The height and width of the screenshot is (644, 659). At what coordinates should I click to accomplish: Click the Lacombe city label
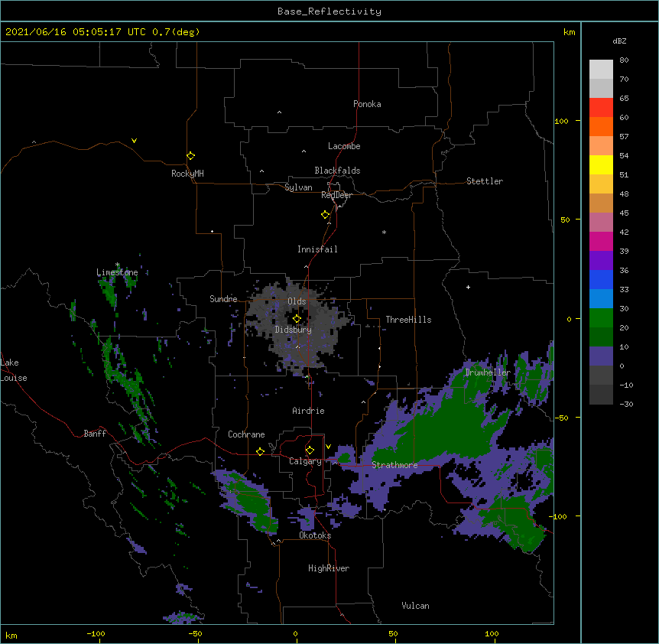coord(344,146)
